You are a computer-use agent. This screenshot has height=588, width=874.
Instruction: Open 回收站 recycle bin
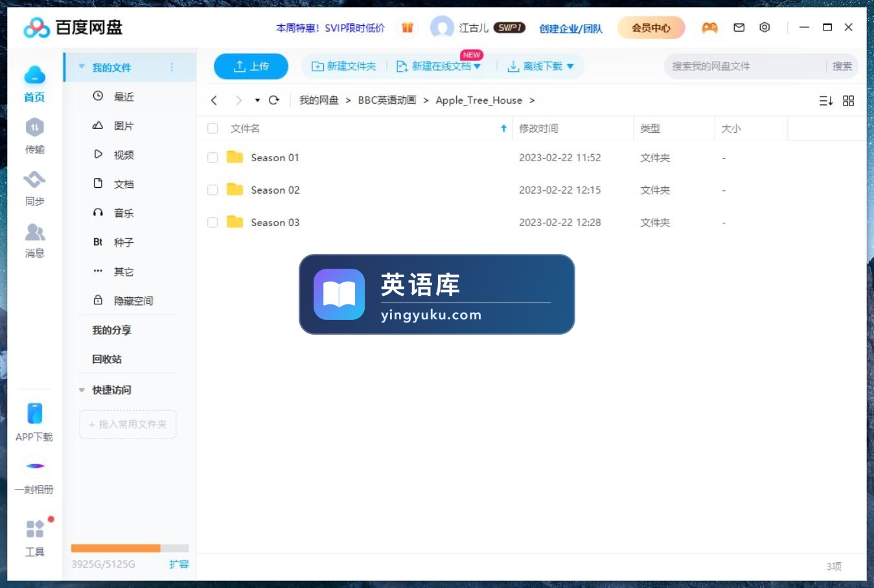(107, 359)
